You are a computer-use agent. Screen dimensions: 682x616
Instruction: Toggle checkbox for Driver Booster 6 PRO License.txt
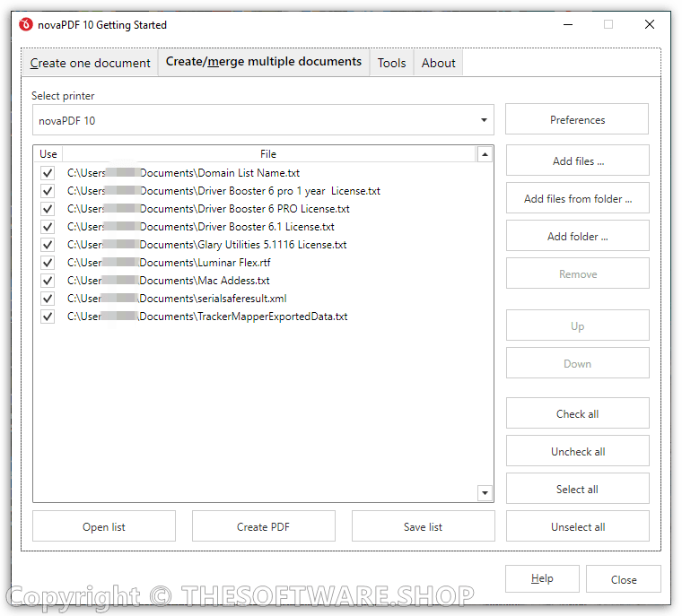(x=48, y=209)
